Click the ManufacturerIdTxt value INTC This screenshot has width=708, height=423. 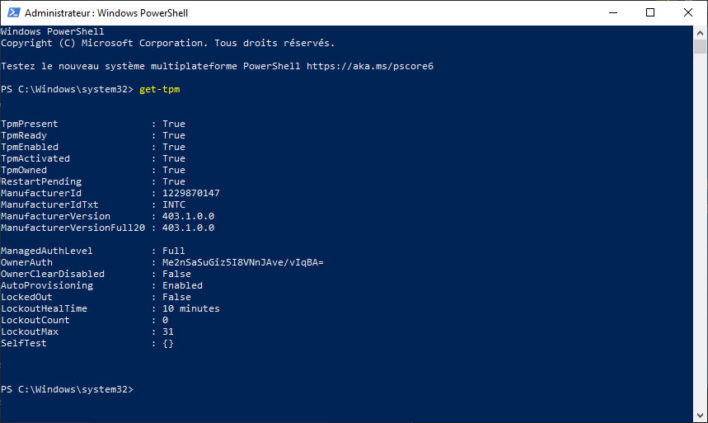pyautogui.click(x=174, y=204)
